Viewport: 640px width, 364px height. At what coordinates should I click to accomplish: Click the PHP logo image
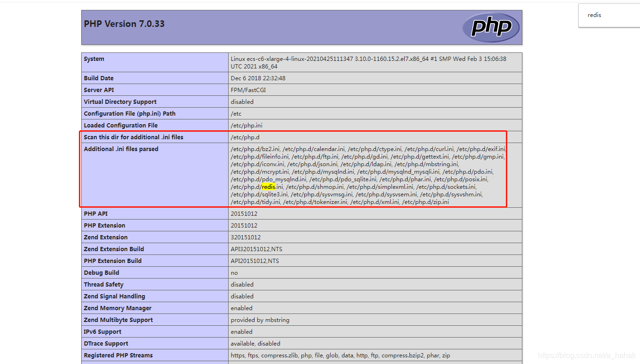tap(491, 27)
